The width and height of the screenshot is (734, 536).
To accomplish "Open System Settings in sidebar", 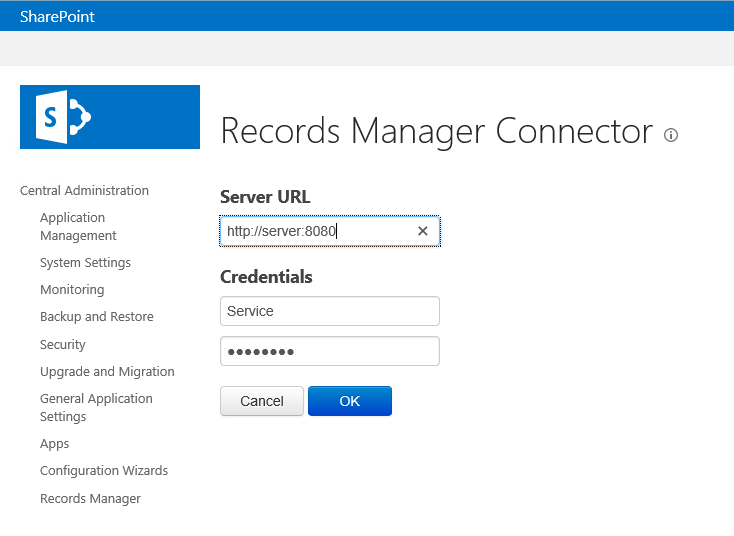I will coord(85,263).
